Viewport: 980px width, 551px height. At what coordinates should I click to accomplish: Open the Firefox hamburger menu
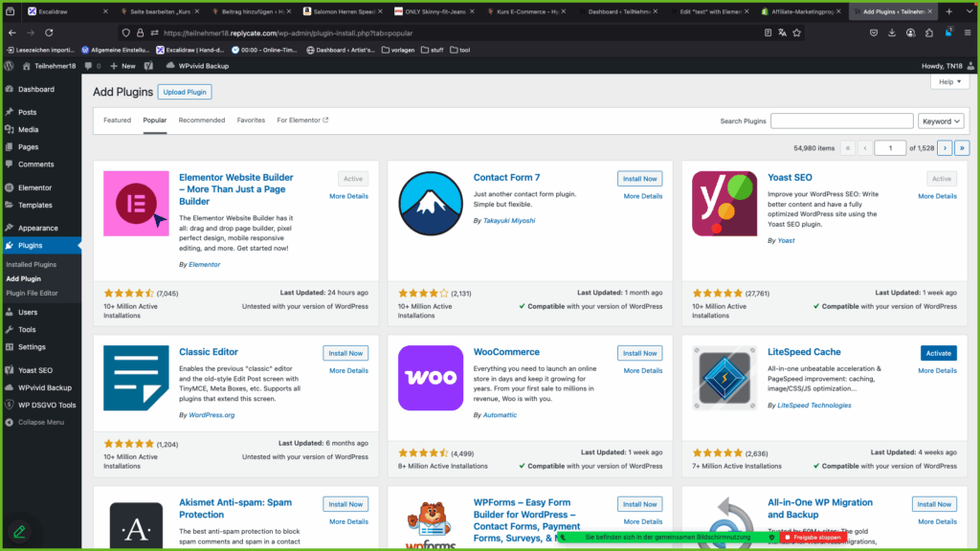(x=968, y=33)
